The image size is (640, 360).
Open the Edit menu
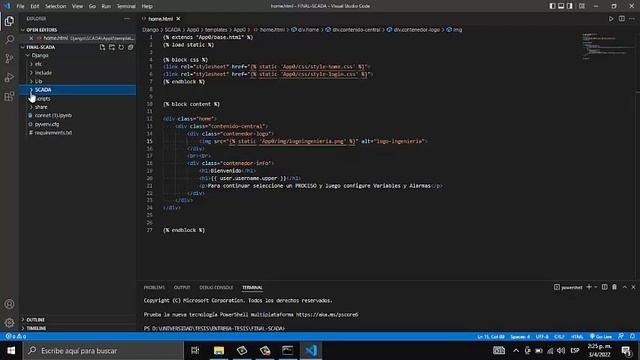pyautogui.click(x=35, y=6)
